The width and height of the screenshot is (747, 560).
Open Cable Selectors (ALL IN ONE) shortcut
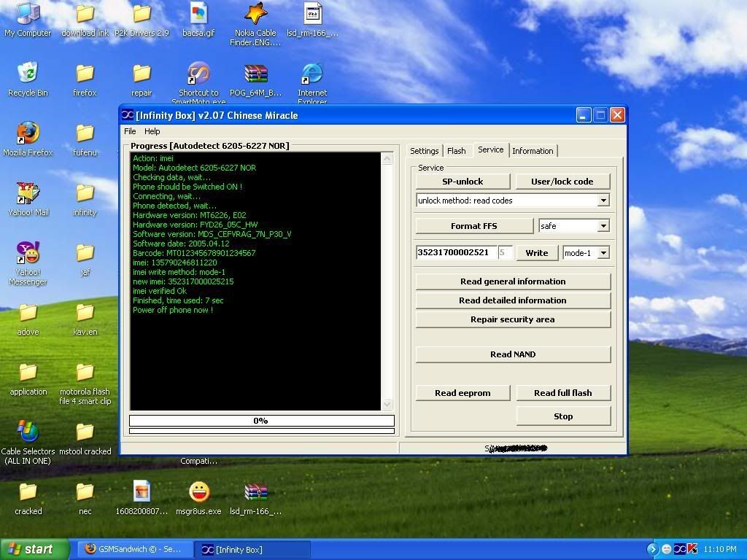pos(28,434)
